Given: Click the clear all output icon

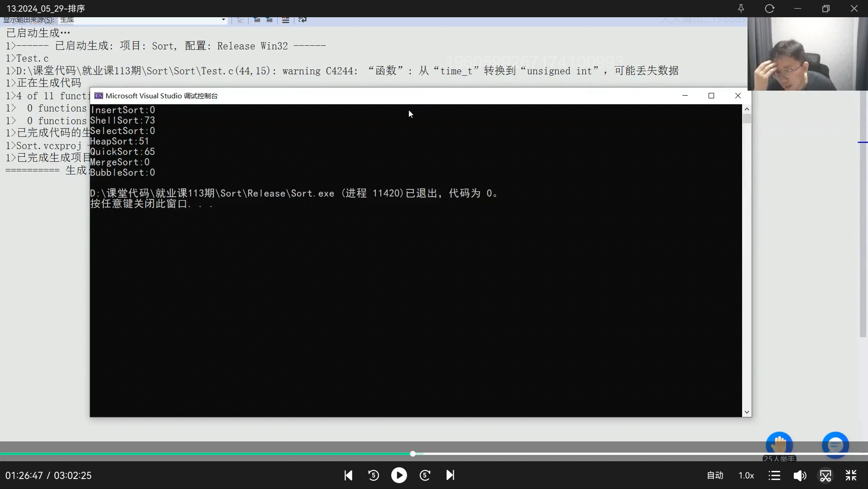Looking at the screenshot, I should click(286, 20).
